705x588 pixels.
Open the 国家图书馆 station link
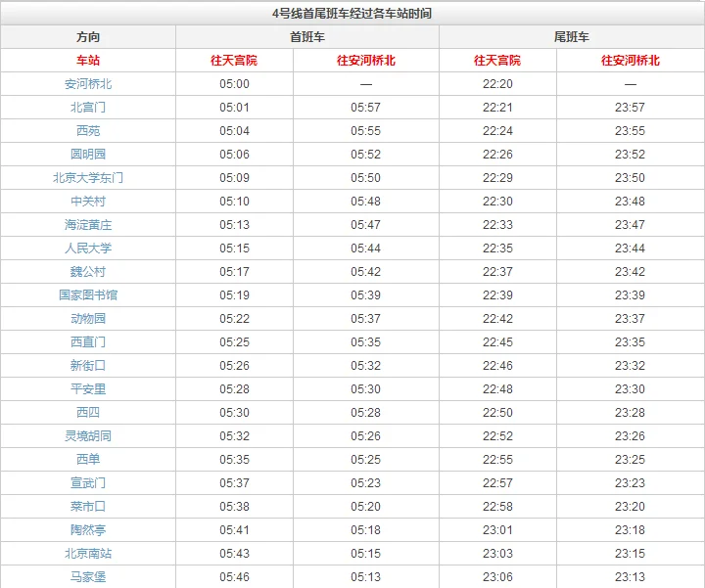[88, 295]
